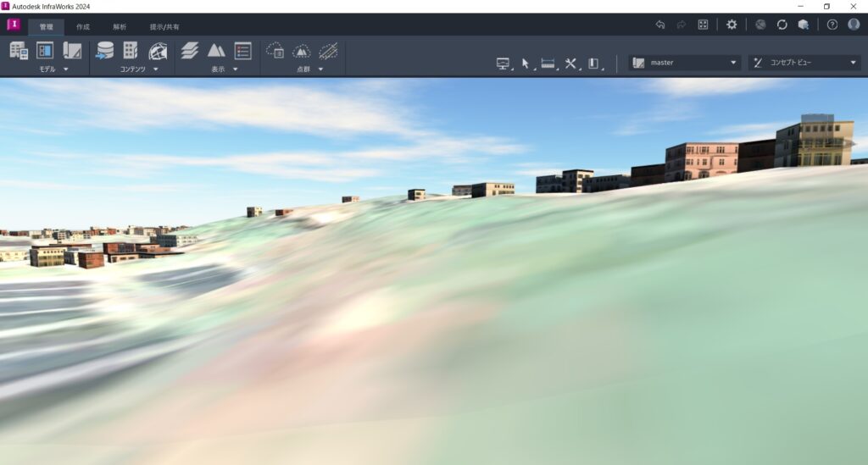868x465 pixels.
Task: Click the 点群 group label
Action: click(x=303, y=69)
